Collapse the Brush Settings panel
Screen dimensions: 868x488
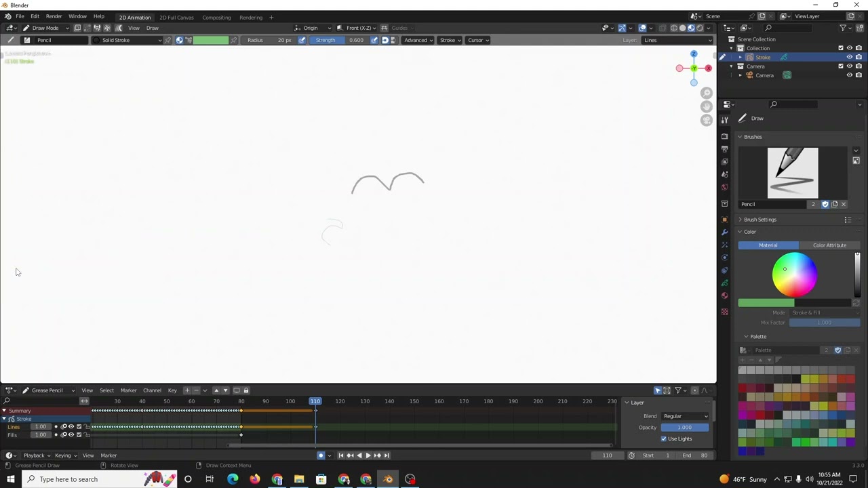click(759, 220)
